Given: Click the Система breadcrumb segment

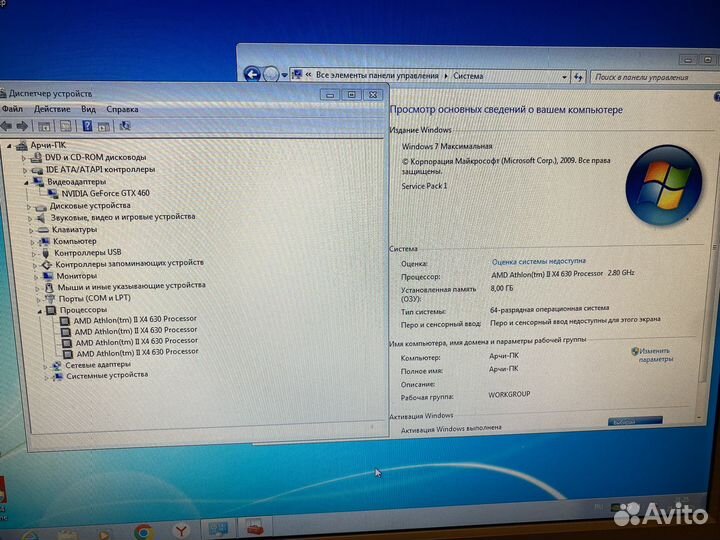Looking at the screenshot, I should [468, 76].
